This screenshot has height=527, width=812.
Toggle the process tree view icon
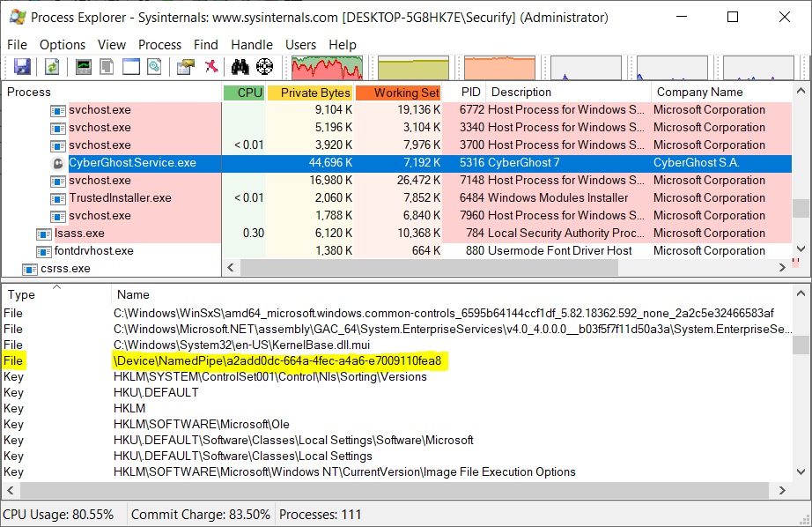pos(107,66)
